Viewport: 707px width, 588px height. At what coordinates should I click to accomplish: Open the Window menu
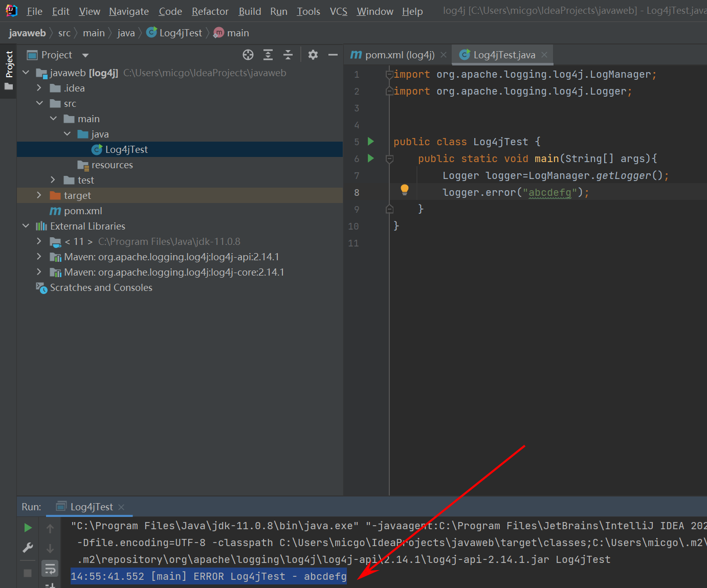tap(375, 11)
